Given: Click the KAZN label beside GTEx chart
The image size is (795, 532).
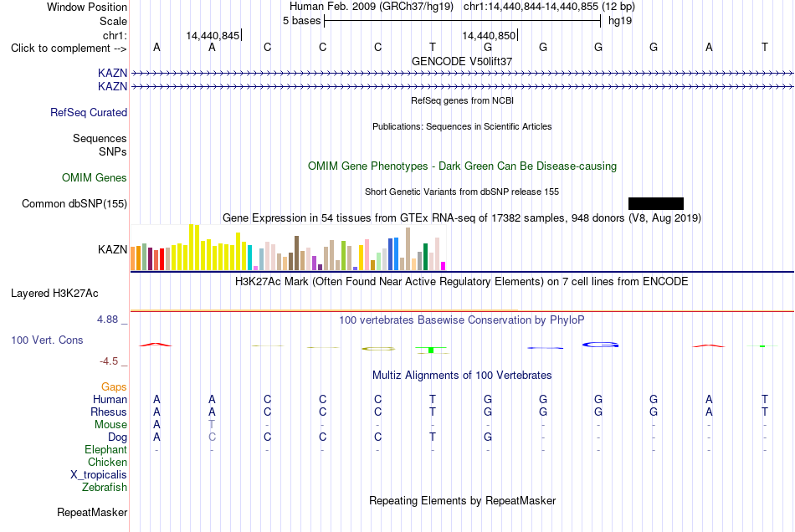Looking at the screenshot, I should (113, 249).
